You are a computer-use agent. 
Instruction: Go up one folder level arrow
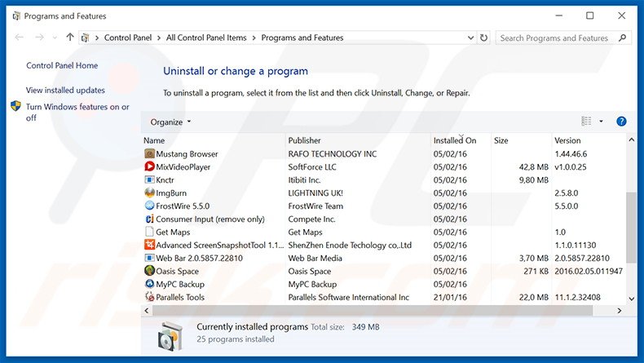click(x=70, y=38)
